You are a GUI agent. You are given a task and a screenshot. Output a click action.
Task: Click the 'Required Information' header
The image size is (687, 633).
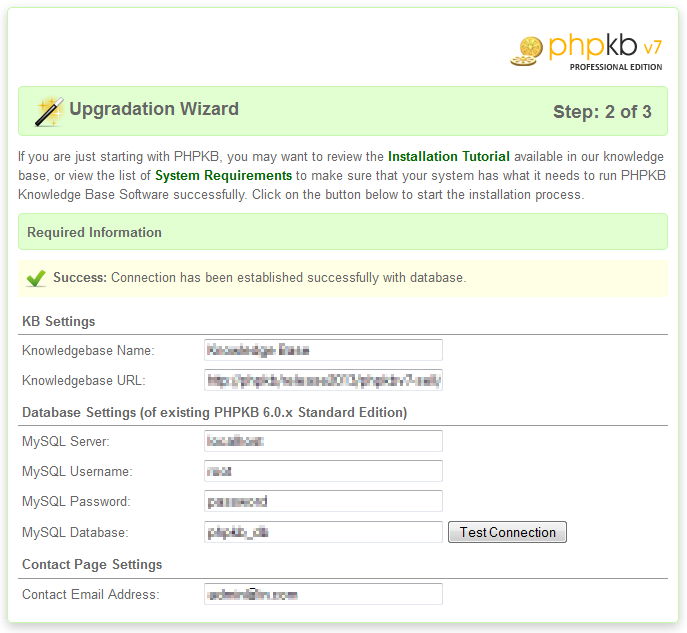tap(94, 232)
